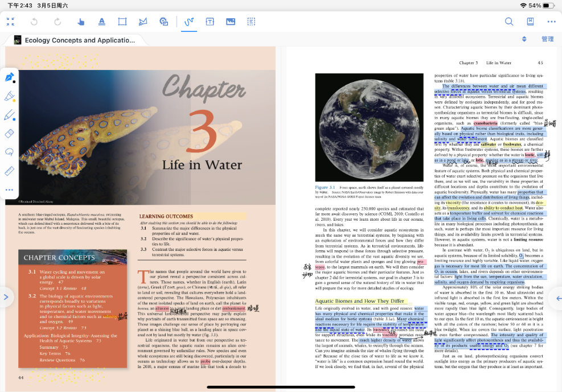
Task: Click the 管理 manage button
Action: coord(547,39)
